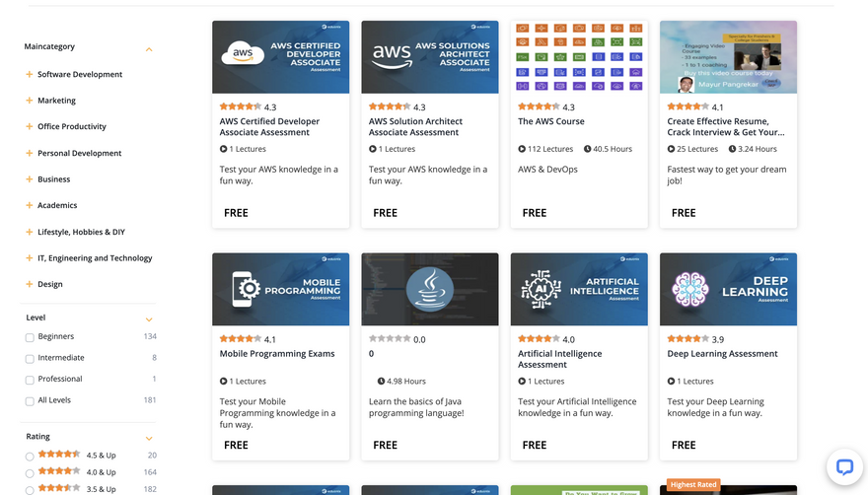Viewport: 868px width, 495px height.
Task: Click the Mobile Programming course thumbnail
Action: point(280,289)
